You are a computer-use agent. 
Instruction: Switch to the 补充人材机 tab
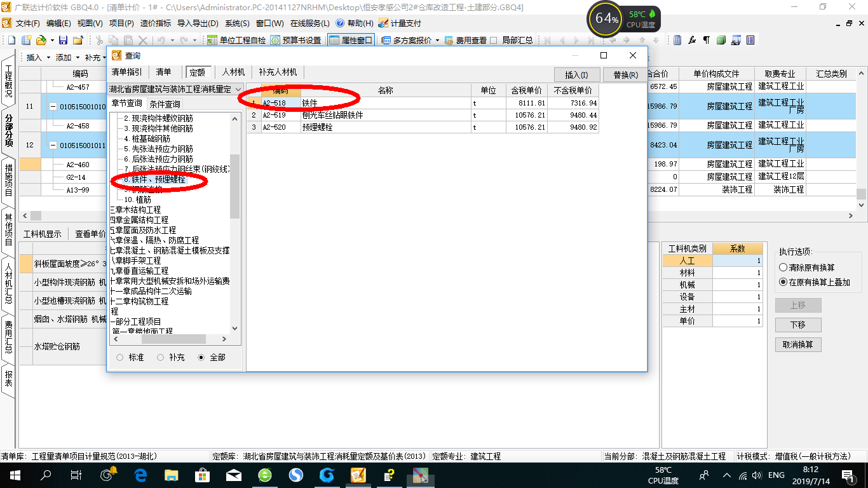(x=278, y=72)
